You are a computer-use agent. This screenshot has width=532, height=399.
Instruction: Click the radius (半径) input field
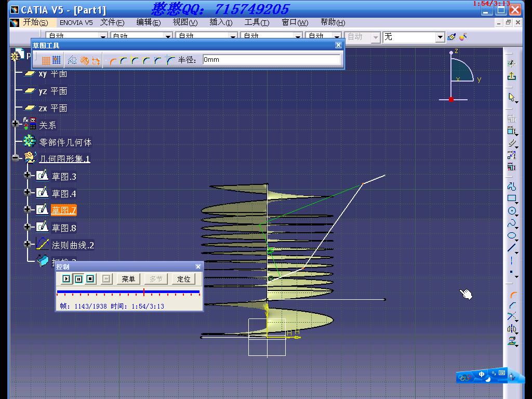(x=271, y=60)
